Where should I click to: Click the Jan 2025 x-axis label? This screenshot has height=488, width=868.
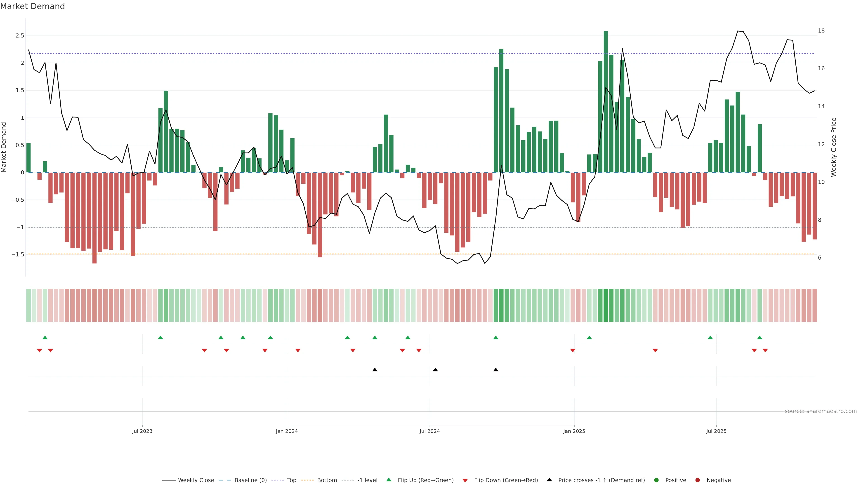[x=574, y=431]
